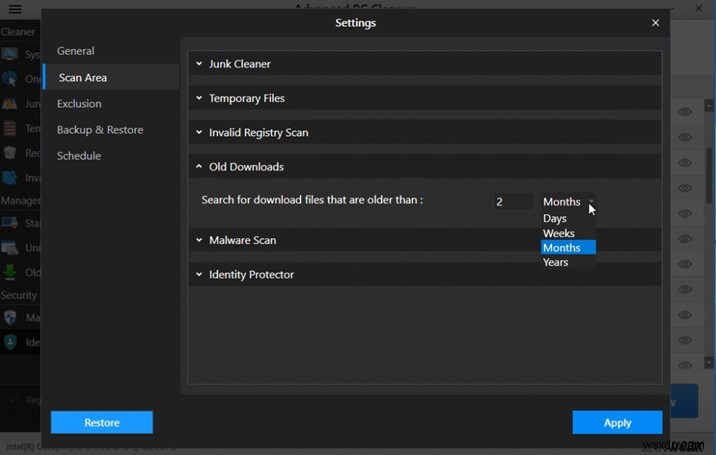
Task: Toggle the eye icon level with Malware Scan
Action: coord(685,239)
